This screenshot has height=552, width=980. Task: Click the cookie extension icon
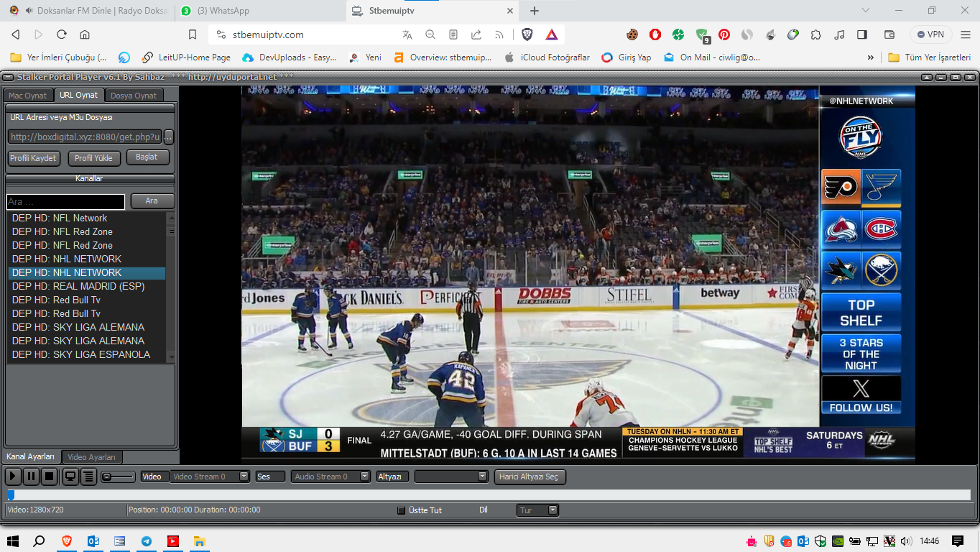click(x=632, y=34)
